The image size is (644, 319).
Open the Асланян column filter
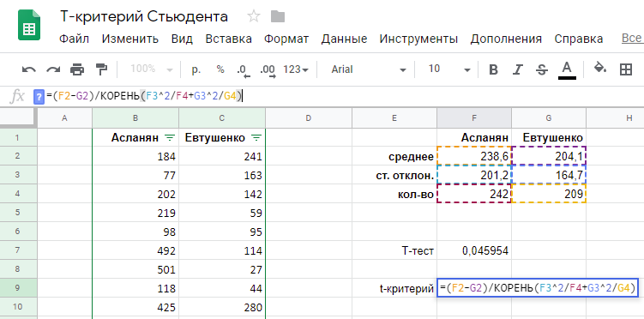click(x=169, y=138)
